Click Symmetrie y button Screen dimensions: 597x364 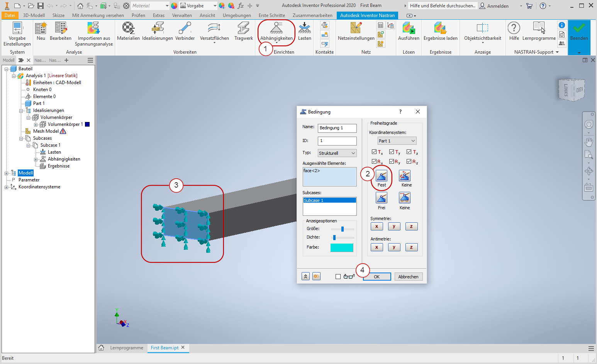(x=394, y=227)
